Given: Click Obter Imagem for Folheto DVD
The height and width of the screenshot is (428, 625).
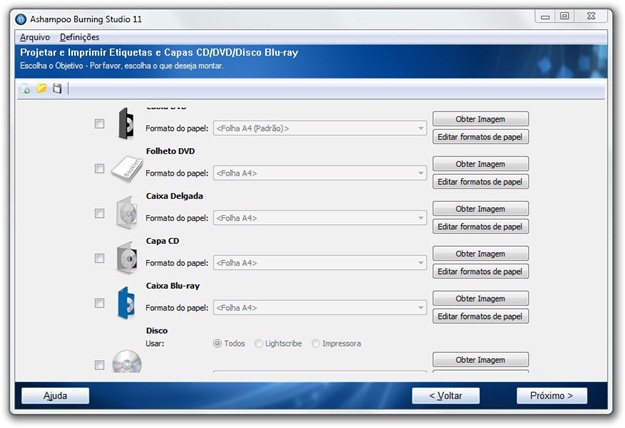Looking at the screenshot, I should [x=480, y=164].
